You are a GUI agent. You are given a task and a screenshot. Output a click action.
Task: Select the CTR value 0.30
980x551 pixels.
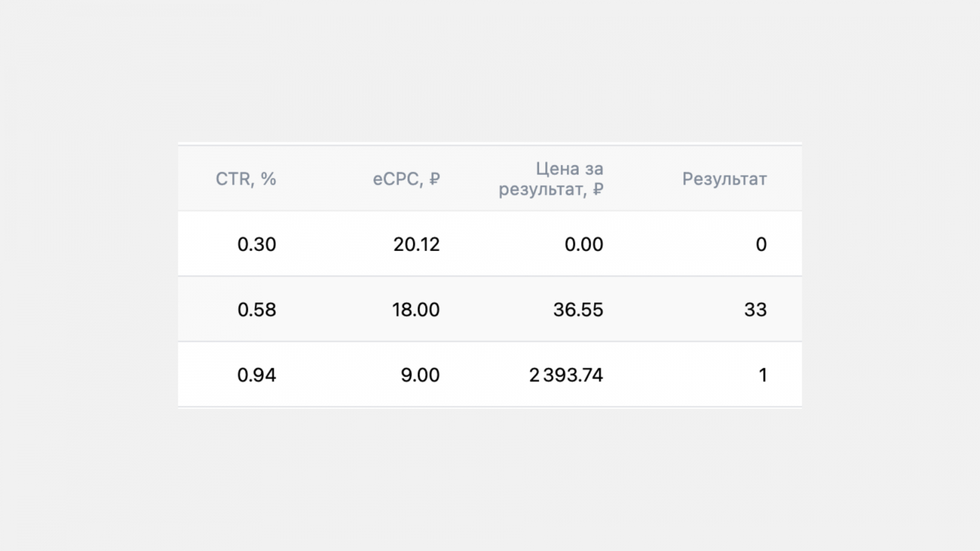(257, 244)
